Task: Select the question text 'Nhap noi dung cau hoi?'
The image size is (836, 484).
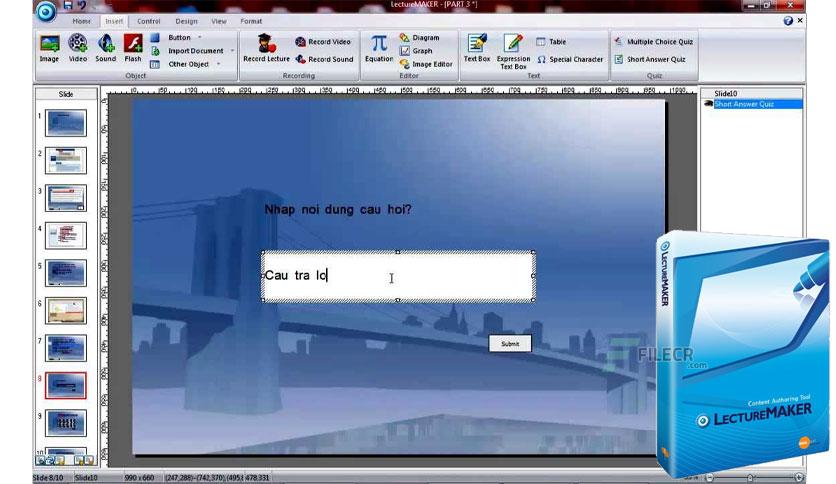Action: click(338, 209)
